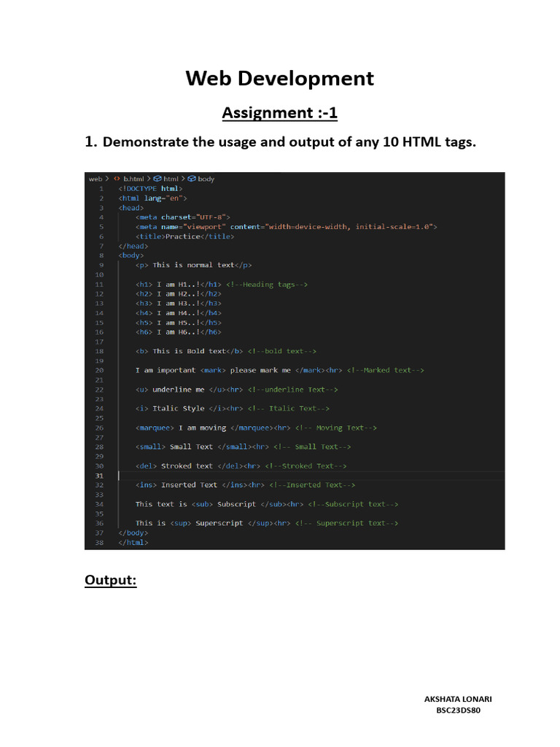Click the ID 'BSC23DS80'

458,710
